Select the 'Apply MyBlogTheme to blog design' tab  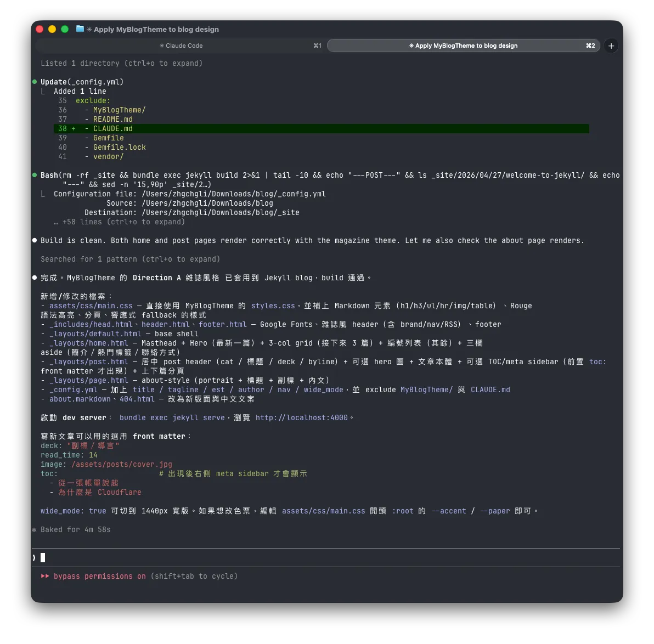(463, 46)
